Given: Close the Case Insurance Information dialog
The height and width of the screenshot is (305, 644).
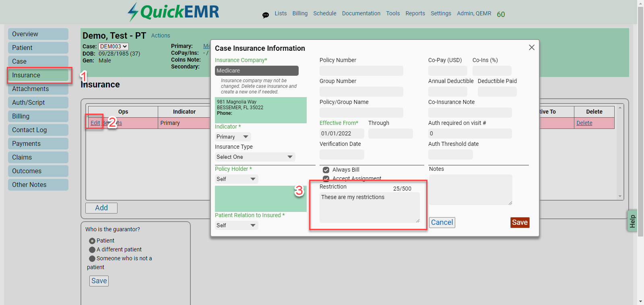Looking at the screenshot, I should 532,48.
